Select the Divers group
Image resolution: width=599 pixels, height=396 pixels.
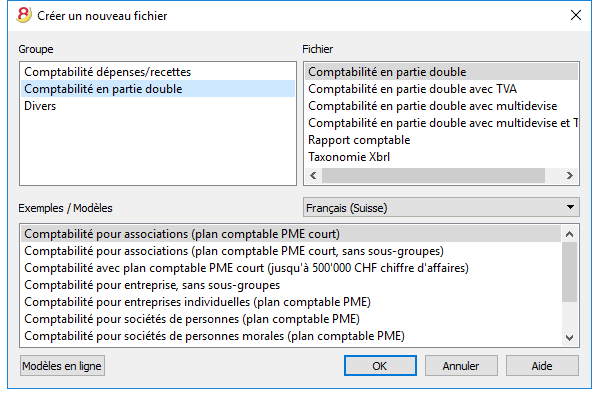click(x=158, y=106)
